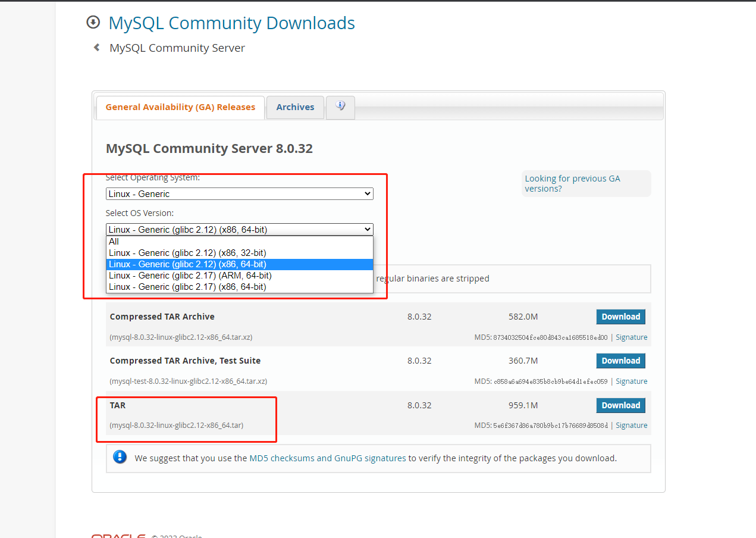Click the 8.0.32 version in TAR row

click(x=419, y=405)
